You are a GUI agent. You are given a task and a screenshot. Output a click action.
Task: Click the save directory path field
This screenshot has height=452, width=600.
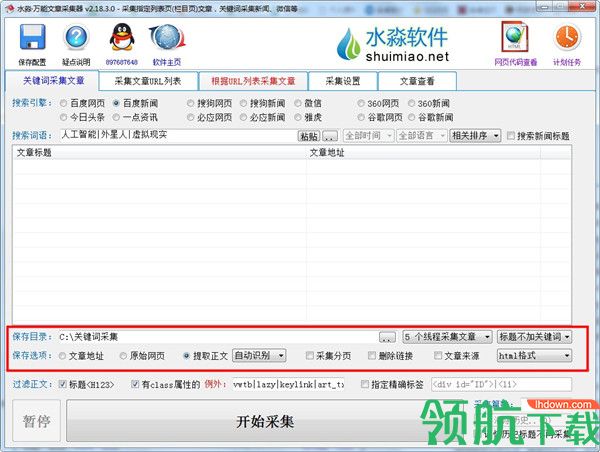217,337
